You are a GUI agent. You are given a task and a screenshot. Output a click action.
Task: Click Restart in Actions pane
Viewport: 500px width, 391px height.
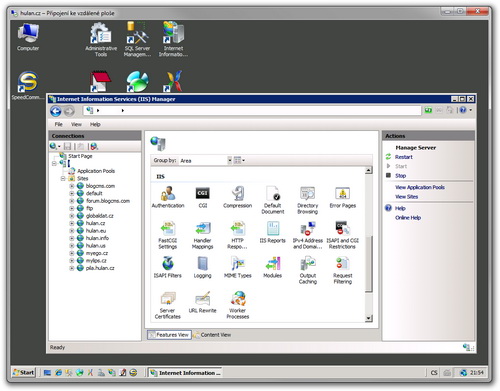[404, 157]
